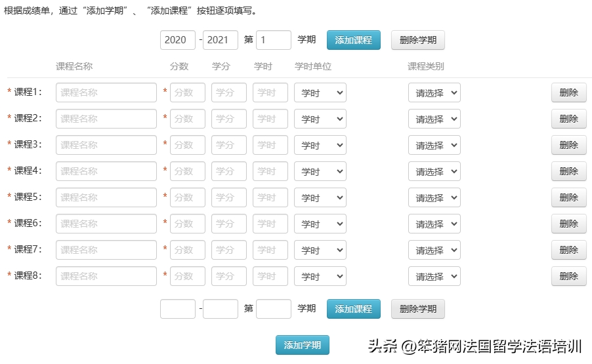Open the 学时 unit dropdown for 课程1
The width and height of the screenshot is (592, 364).
320,93
